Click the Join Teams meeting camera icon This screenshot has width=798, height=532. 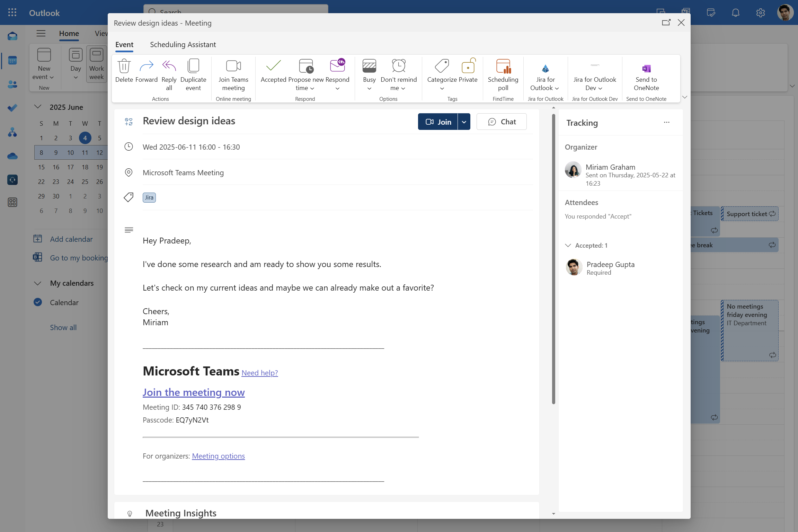[233, 66]
